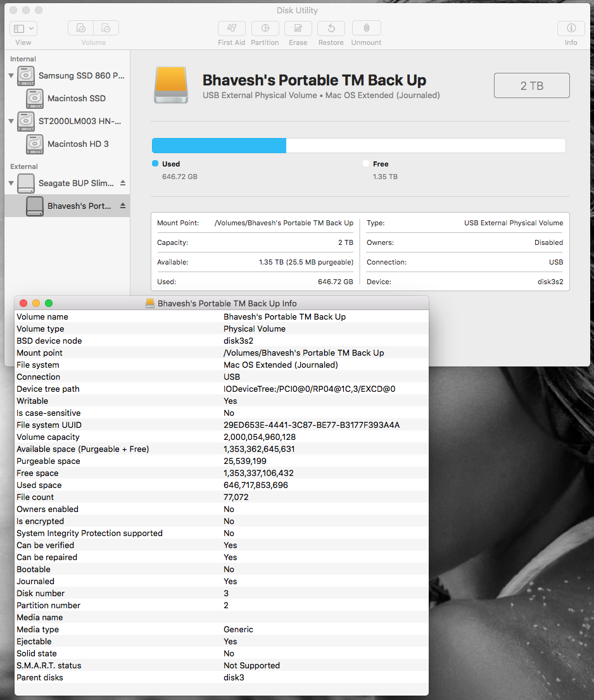Screen dimensions: 594x700
Task: Select the File count row
Action: coord(222,497)
